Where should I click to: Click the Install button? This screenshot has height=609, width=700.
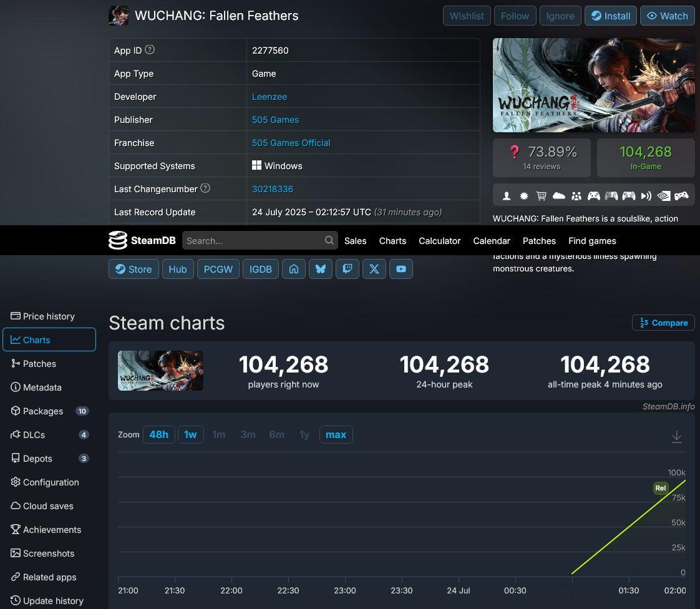[611, 16]
